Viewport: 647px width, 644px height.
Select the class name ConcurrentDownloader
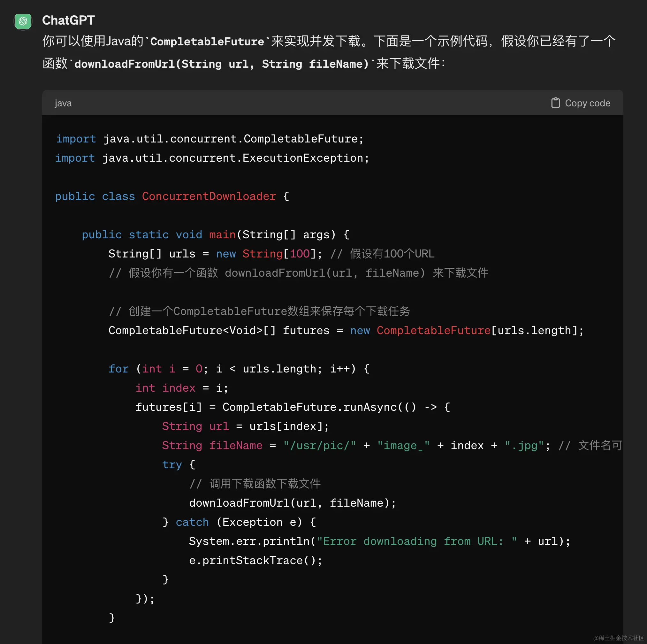pyautogui.click(x=209, y=196)
